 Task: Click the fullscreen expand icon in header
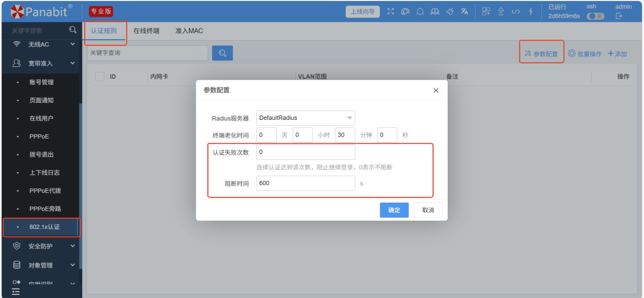pos(390,12)
